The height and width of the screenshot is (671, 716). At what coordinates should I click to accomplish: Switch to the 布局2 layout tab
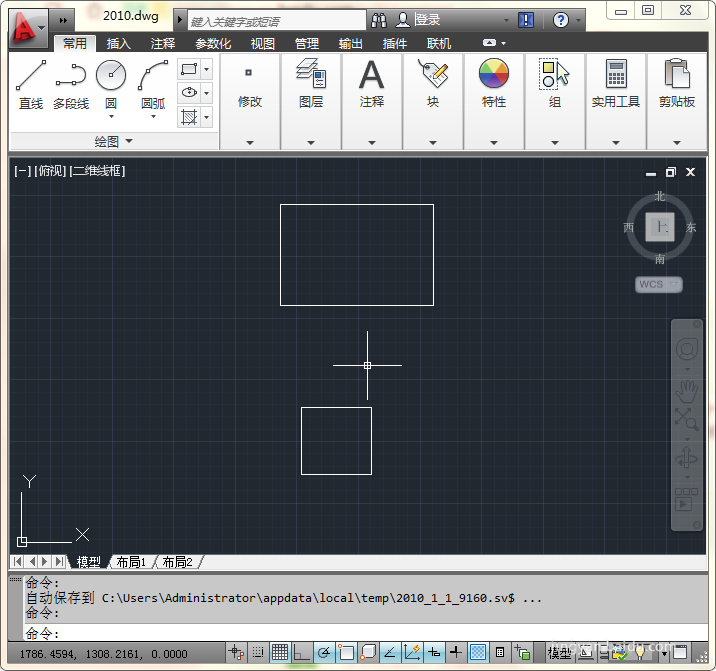click(178, 562)
